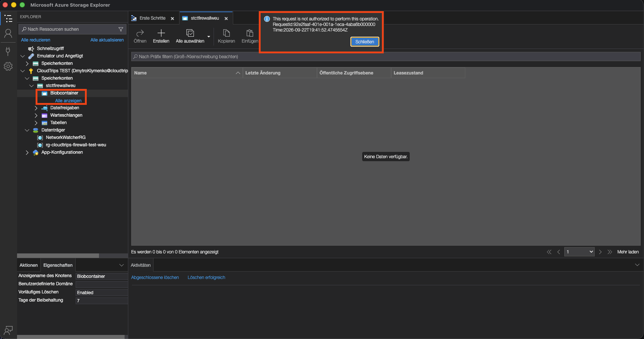Viewport: 644px width, 339px height.
Task: Click the Einfügen toolbar button
Action: (250, 36)
